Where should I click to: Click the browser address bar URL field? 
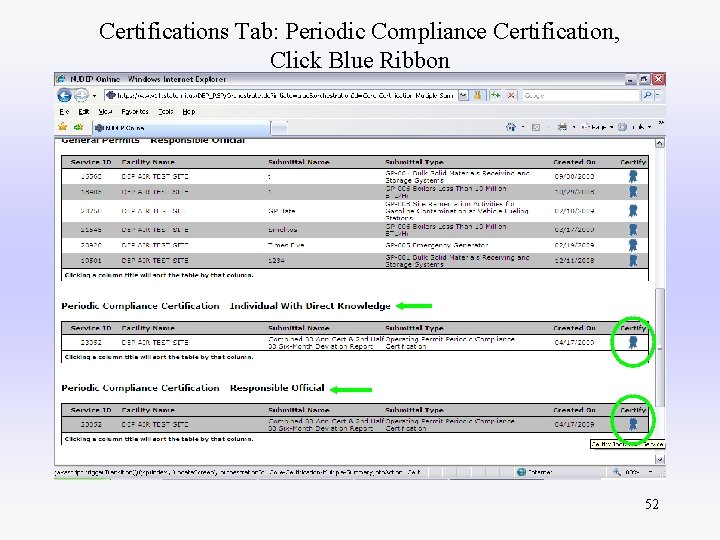281,96
